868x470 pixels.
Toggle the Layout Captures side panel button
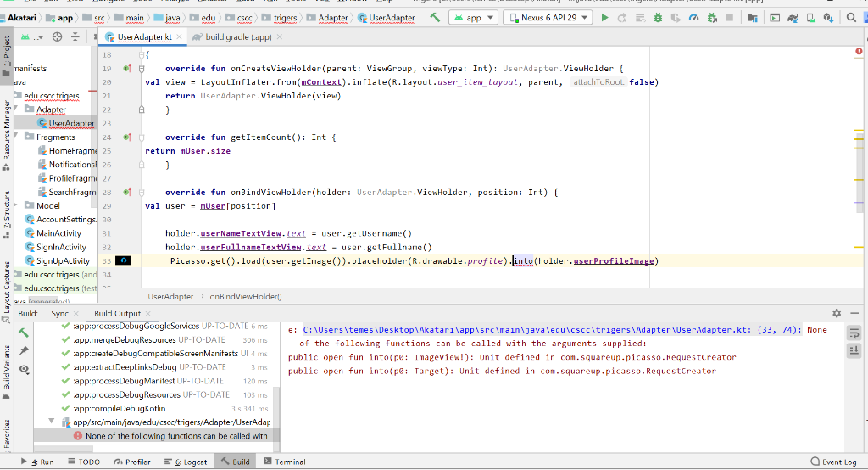pyautogui.click(x=6, y=292)
